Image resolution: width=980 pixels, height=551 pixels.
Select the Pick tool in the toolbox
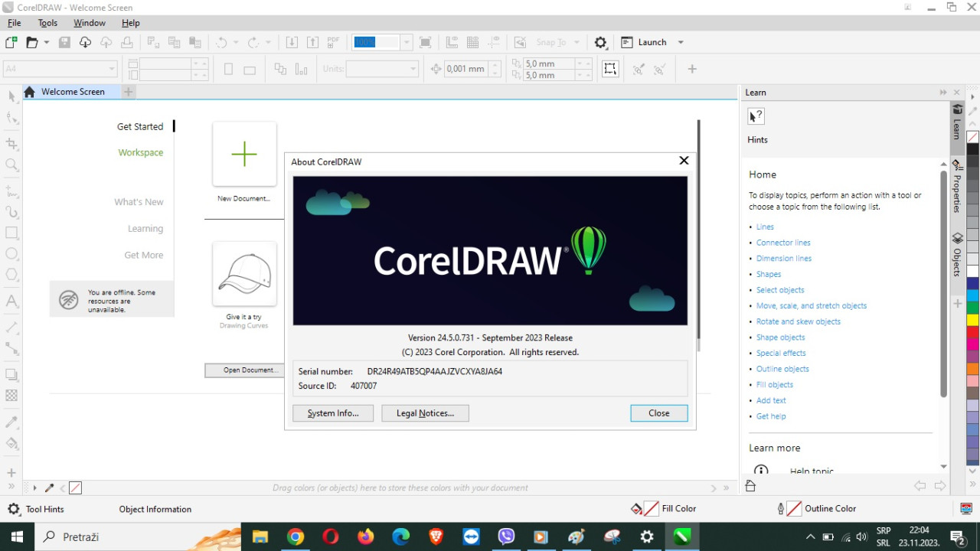click(x=11, y=96)
